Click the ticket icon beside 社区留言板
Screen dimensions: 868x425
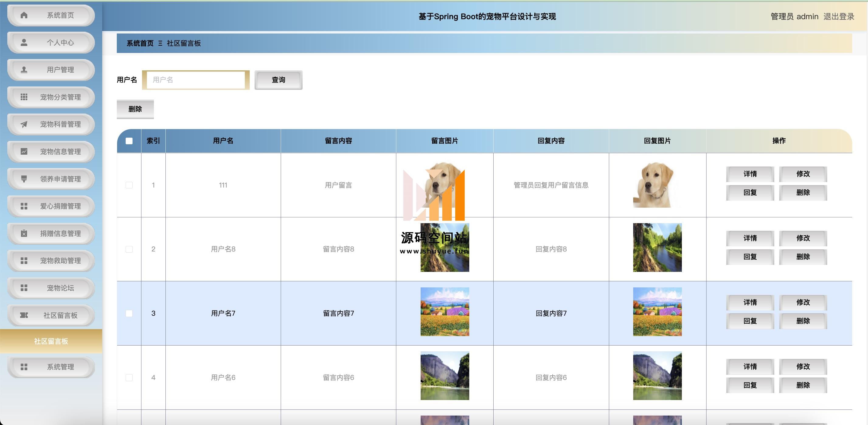point(24,315)
